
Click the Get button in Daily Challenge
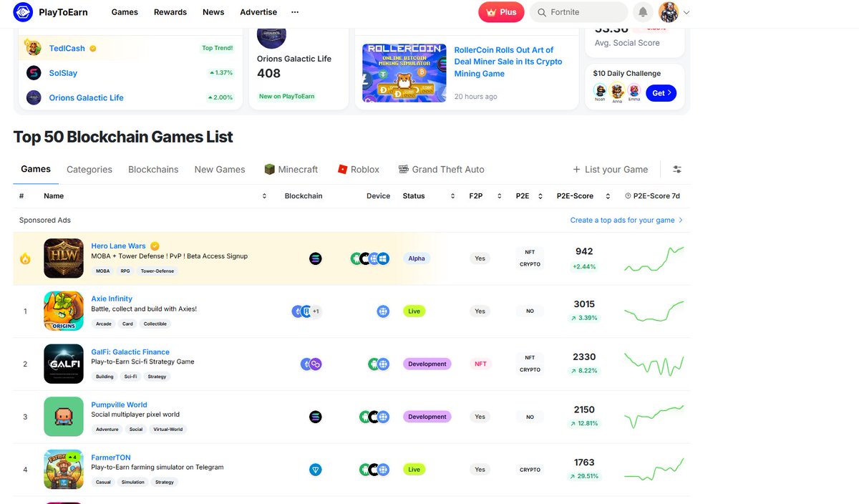[x=661, y=93]
